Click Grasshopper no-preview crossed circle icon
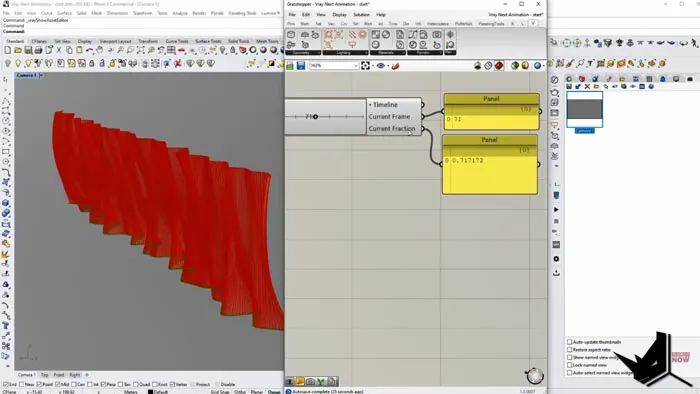 point(488,66)
